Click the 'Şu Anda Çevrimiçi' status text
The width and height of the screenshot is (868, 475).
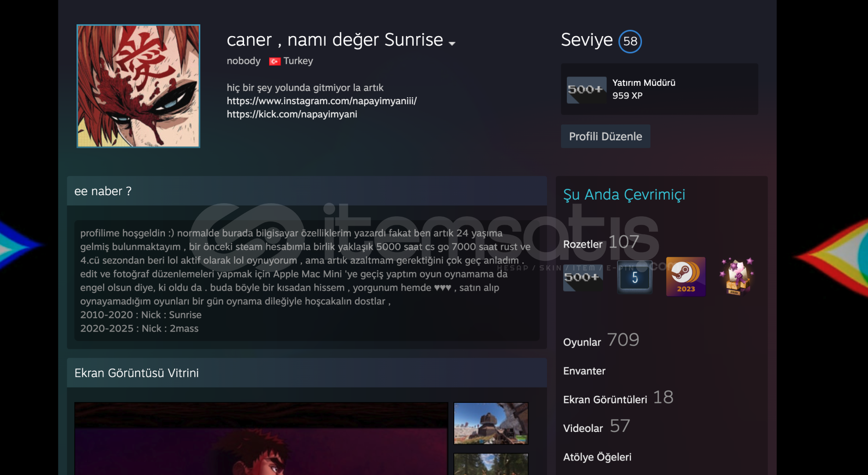624,194
